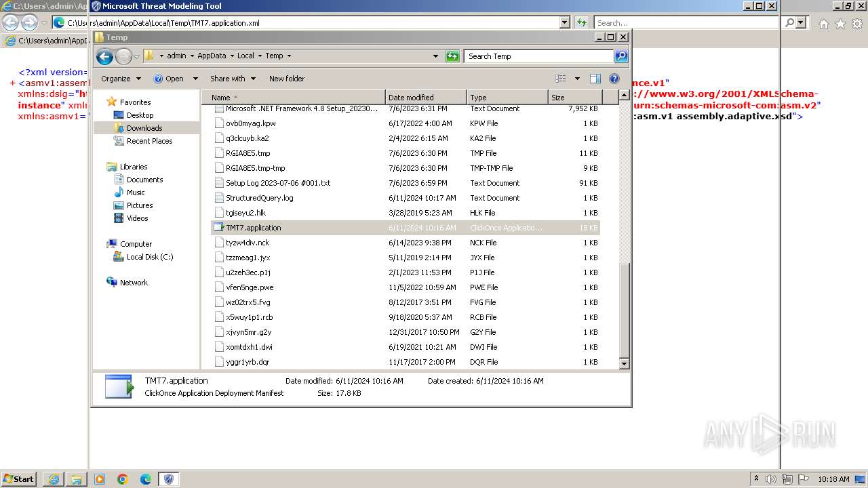Open the Pictures library

click(x=140, y=205)
